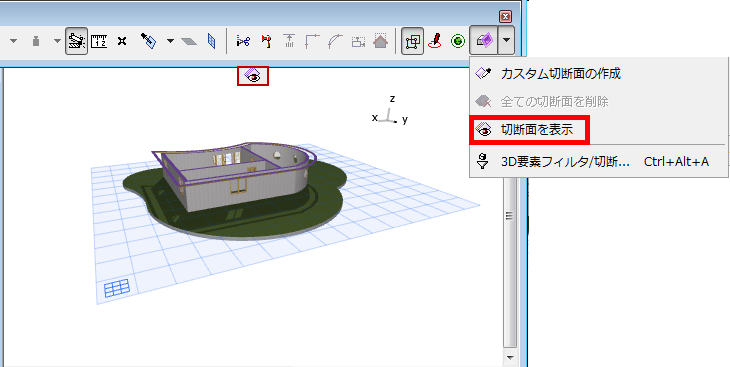Click the red pen marker icon

click(435, 41)
